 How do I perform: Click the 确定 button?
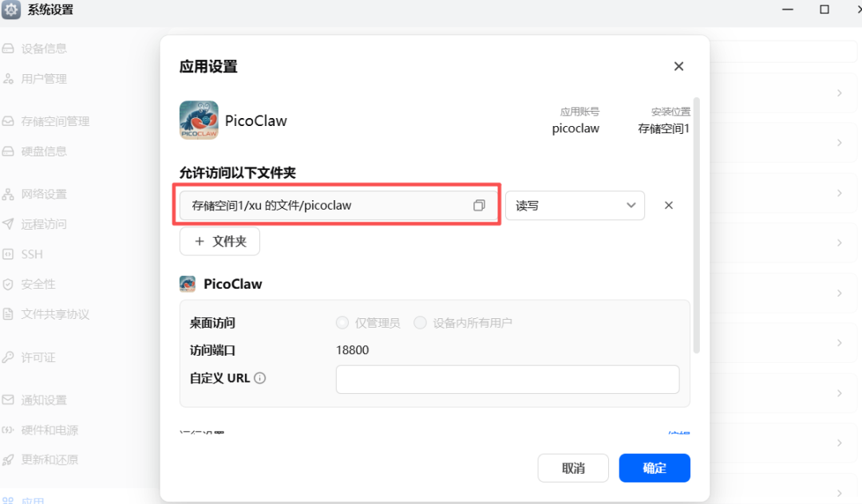pos(654,468)
